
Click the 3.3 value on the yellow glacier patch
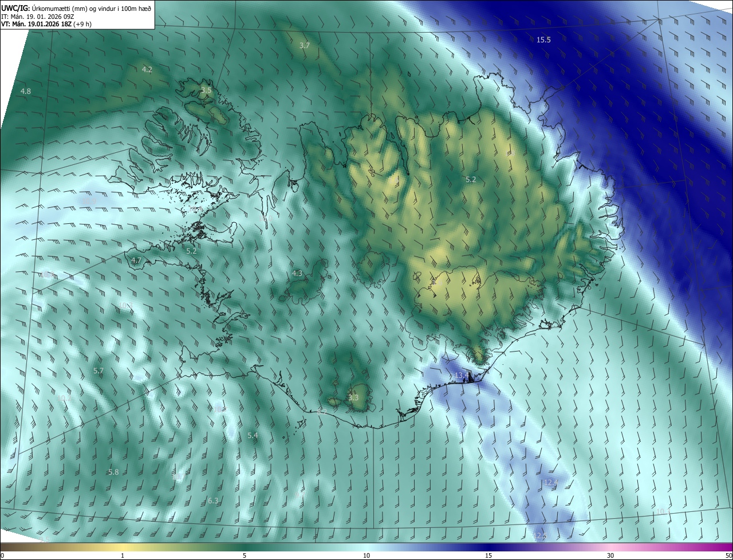353,397
